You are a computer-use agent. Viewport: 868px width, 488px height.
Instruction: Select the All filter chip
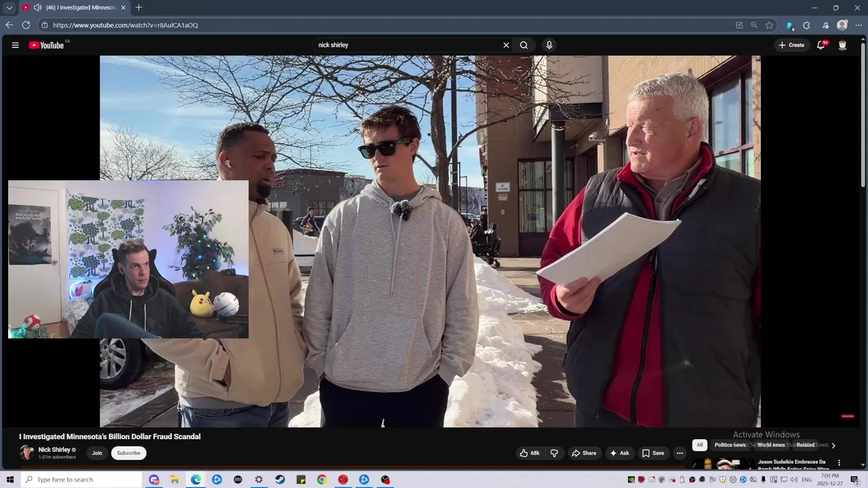pyautogui.click(x=699, y=445)
